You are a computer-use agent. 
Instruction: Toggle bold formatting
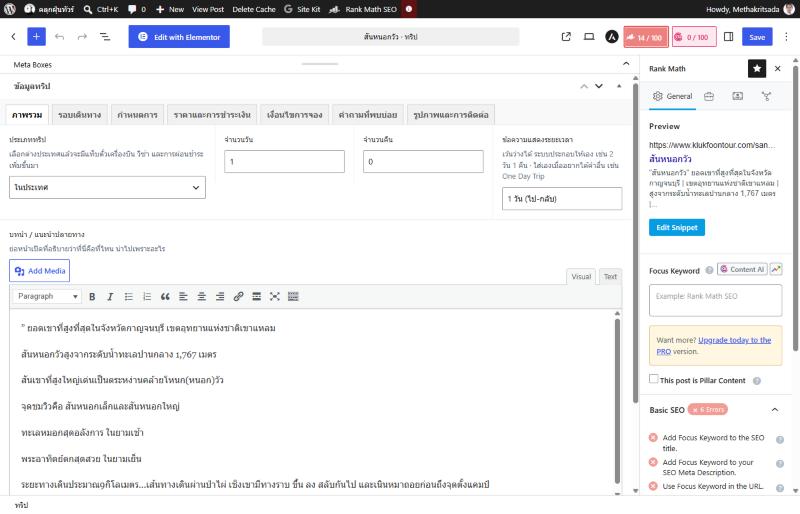pyautogui.click(x=92, y=297)
